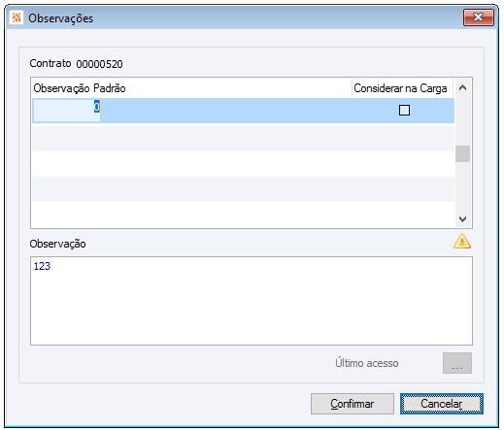Click the grid scrollbar thumb
Viewport: 504px width, 430px height.
click(462, 153)
